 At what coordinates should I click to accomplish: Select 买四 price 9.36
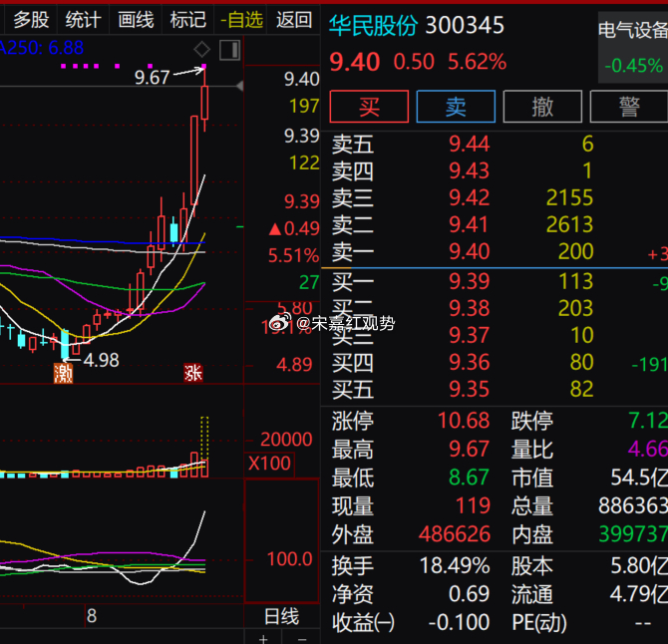tap(469, 362)
